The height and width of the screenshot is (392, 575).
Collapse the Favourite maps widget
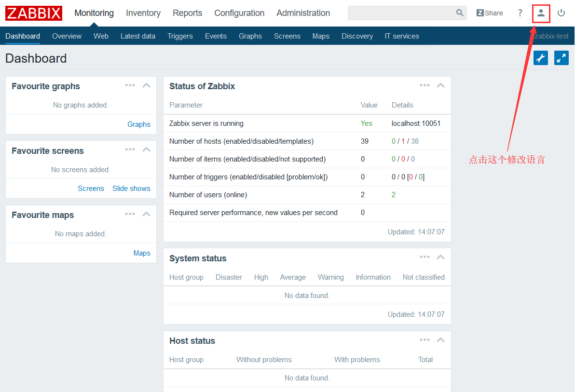pos(146,214)
